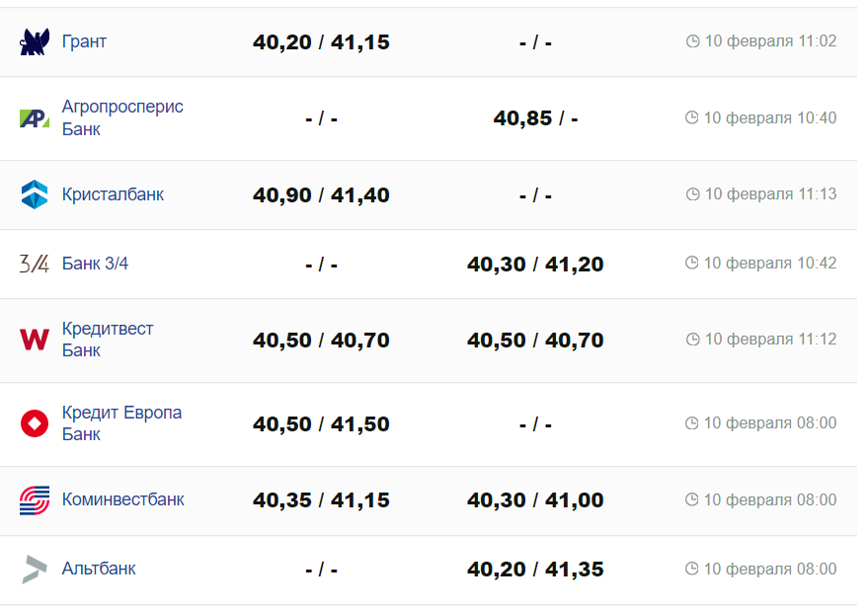The image size is (868, 610).
Task: Click the Грант bank logo icon
Action: point(35,41)
